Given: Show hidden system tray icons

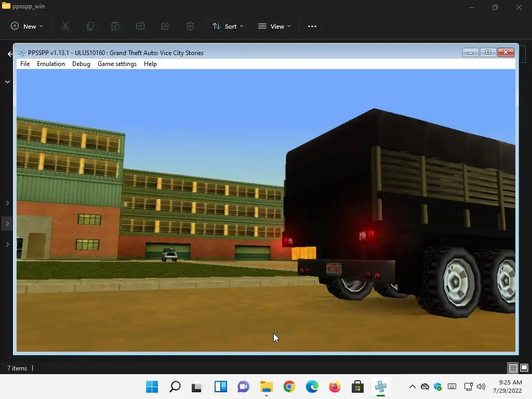Looking at the screenshot, I should tap(412, 387).
